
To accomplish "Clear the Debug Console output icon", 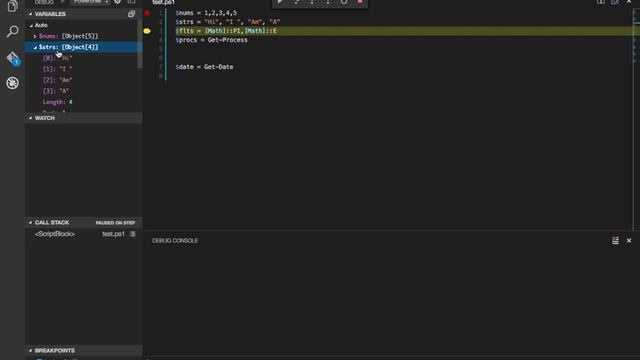I will (615, 240).
